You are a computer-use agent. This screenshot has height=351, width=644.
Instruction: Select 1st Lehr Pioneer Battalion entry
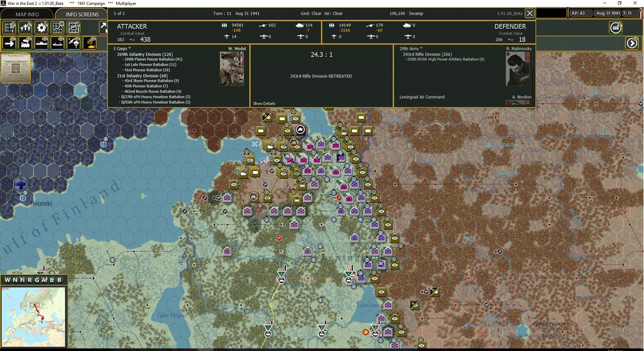150,65
